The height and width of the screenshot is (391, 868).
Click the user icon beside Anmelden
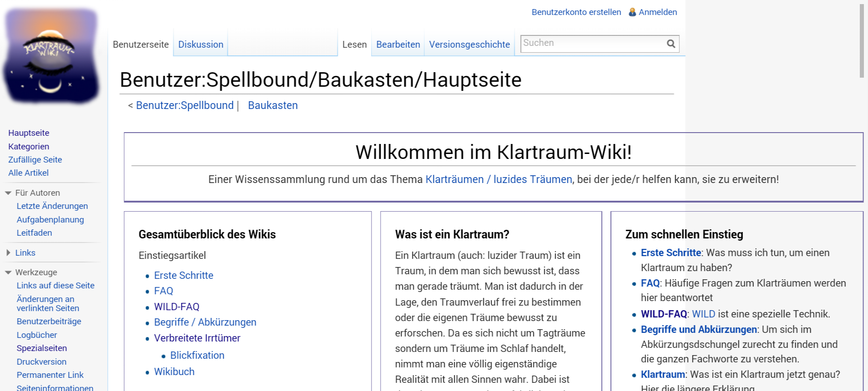click(x=632, y=12)
